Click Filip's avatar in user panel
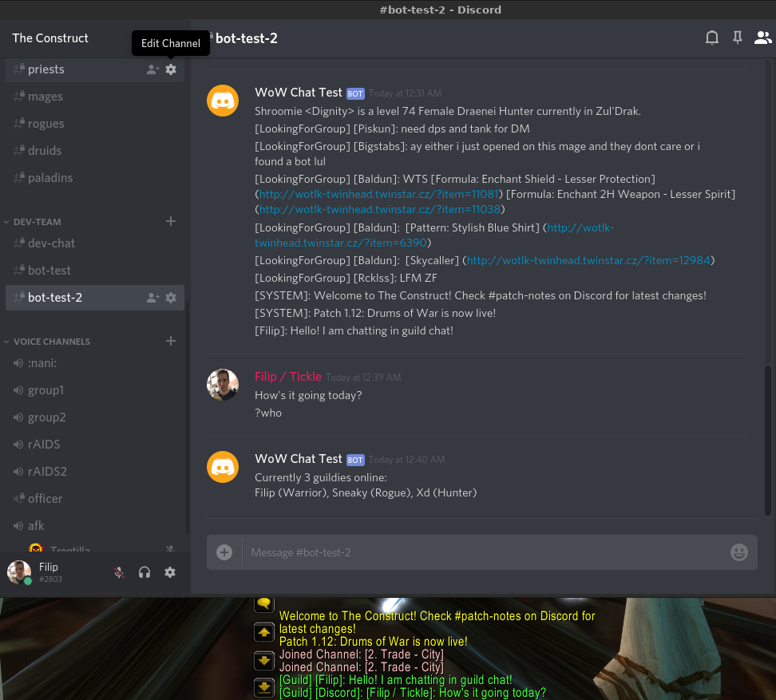 coord(19,572)
